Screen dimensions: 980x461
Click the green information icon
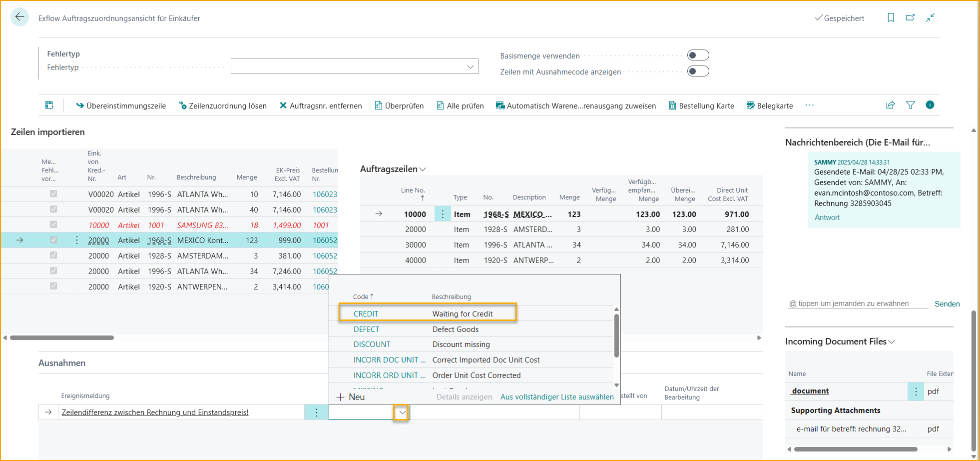930,105
